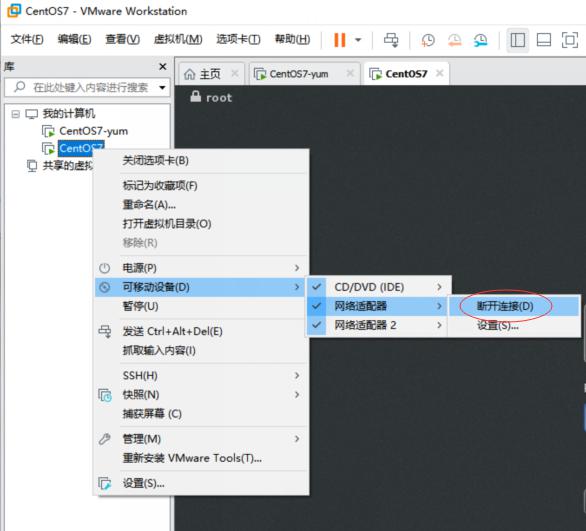Click the VM icon on the CentOS7 tab
586x531 pixels.
(375, 74)
